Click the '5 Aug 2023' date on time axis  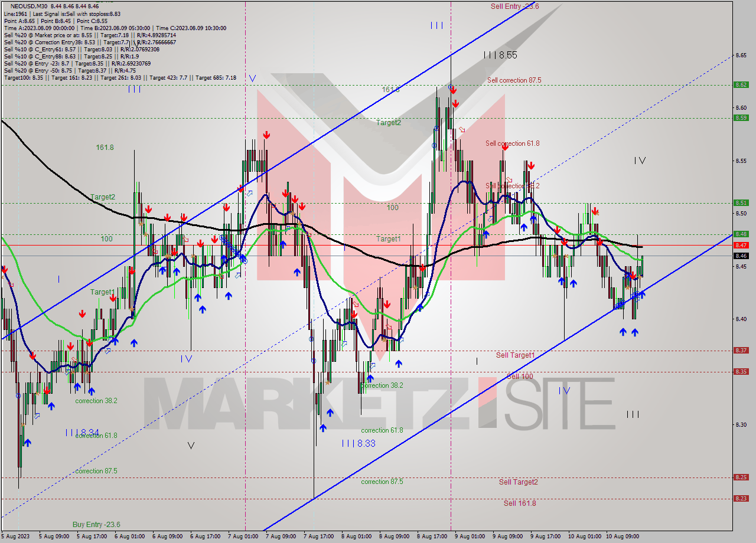point(15,537)
